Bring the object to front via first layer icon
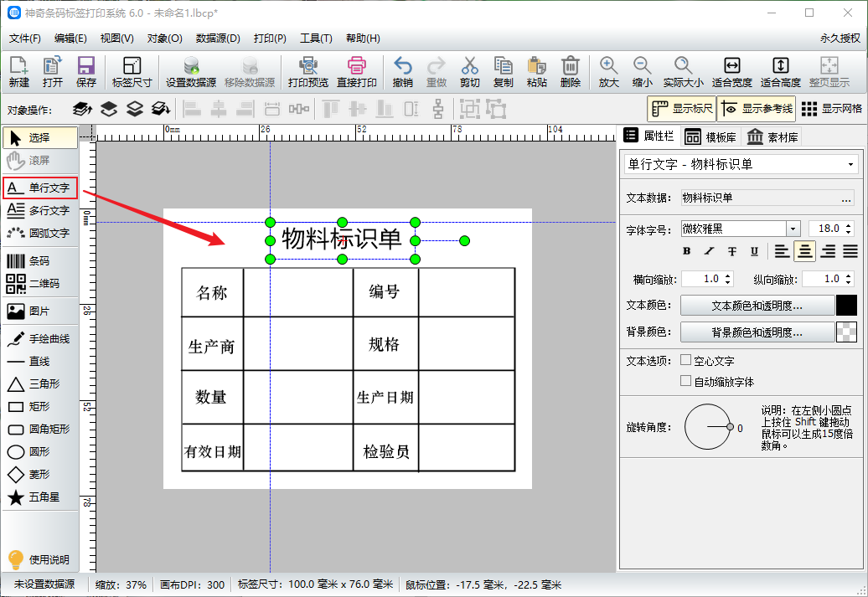This screenshot has height=597, width=868. tap(82, 109)
